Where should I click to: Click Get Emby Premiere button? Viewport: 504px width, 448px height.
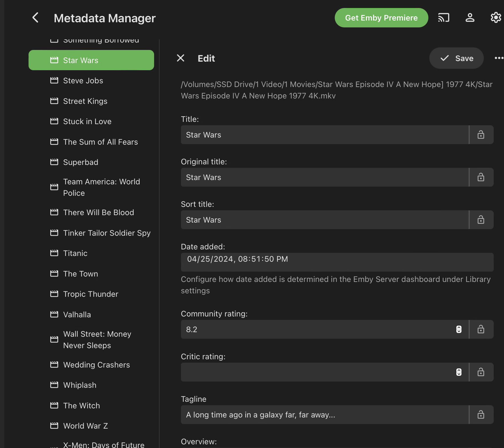[x=381, y=18]
